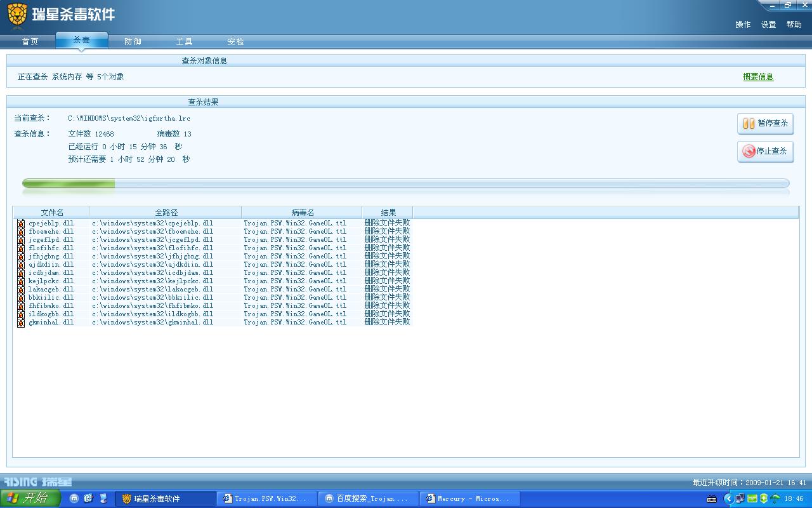812x508 pixels.
Task: Select file name gkminhal.dll in results
Action: click(51, 323)
